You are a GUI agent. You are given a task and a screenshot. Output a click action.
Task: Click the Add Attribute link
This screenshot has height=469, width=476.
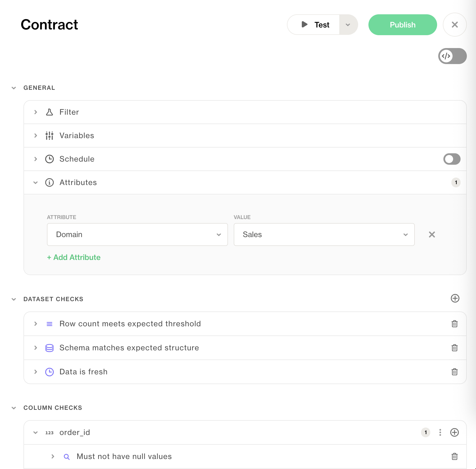coord(74,257)
